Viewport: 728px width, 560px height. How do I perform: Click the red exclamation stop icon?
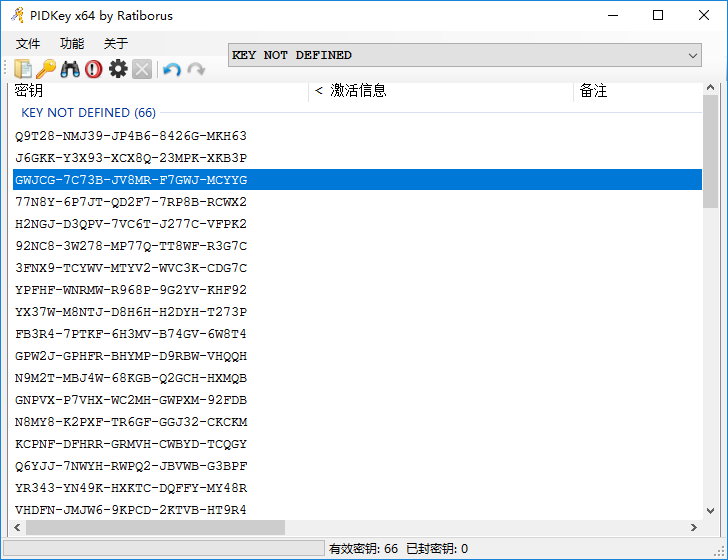tap(94, 69)
